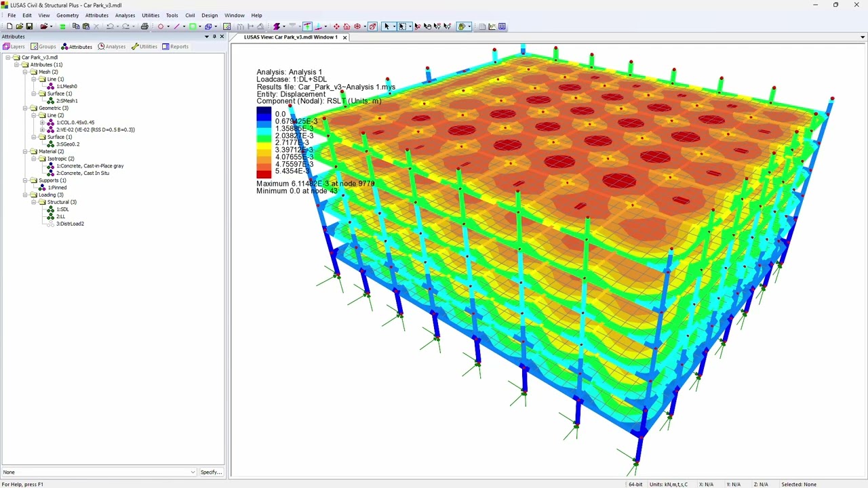The image size is (868, 488).
Task: Open an existing model file
Action: pyautogui.click(x=20, y=26)
